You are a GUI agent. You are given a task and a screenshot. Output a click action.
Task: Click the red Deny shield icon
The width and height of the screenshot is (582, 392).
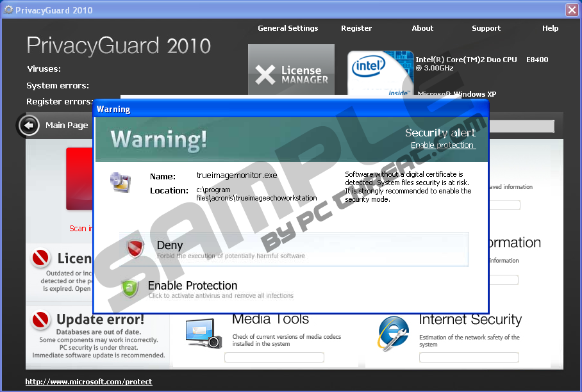[x=135, y=248]
